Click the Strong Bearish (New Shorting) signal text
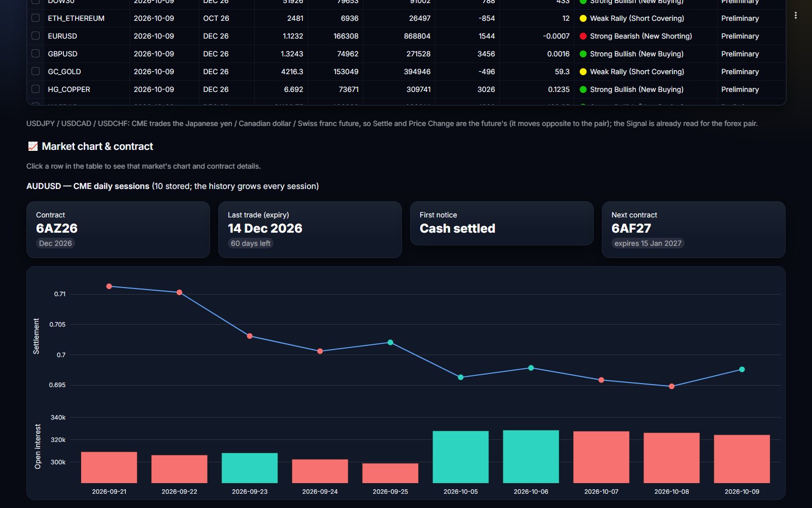The width and height of the screenshot is (812, 508). (x=641, y=36)
